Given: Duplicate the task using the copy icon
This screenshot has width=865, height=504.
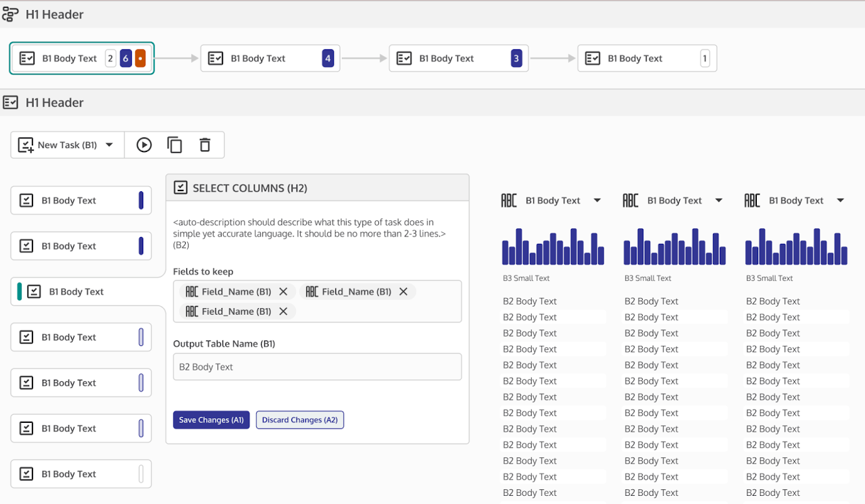Looking at the screenshot, I should tap(174, 145).
